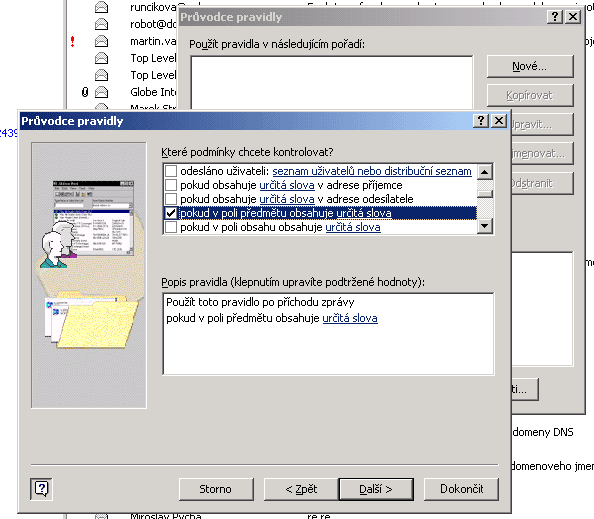Viewport: 594px width, 519px height.
Task: Click the envelope icon beside first Top Level message
Action: 101,58
